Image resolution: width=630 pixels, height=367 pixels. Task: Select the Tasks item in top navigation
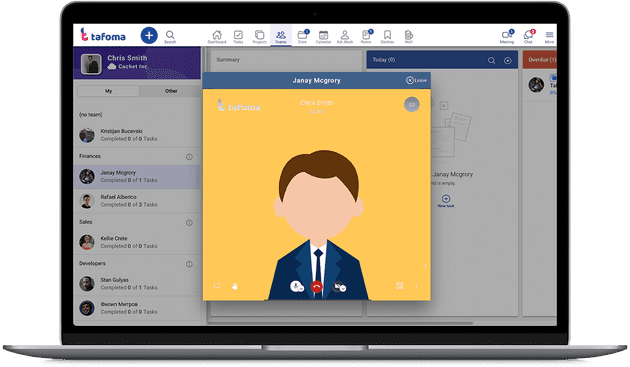238,36
